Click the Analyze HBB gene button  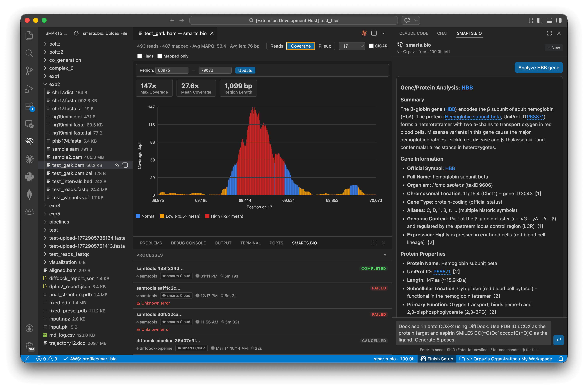point(539,67)
